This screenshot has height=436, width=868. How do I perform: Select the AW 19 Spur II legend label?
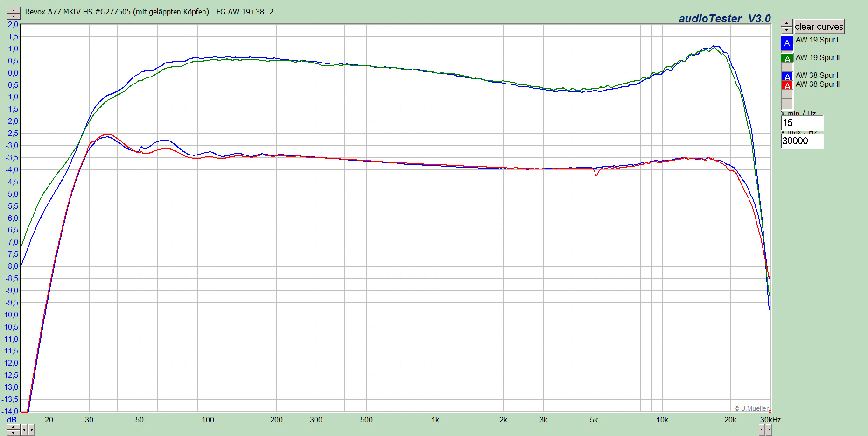pyautogui.click(x=818, y=58)
